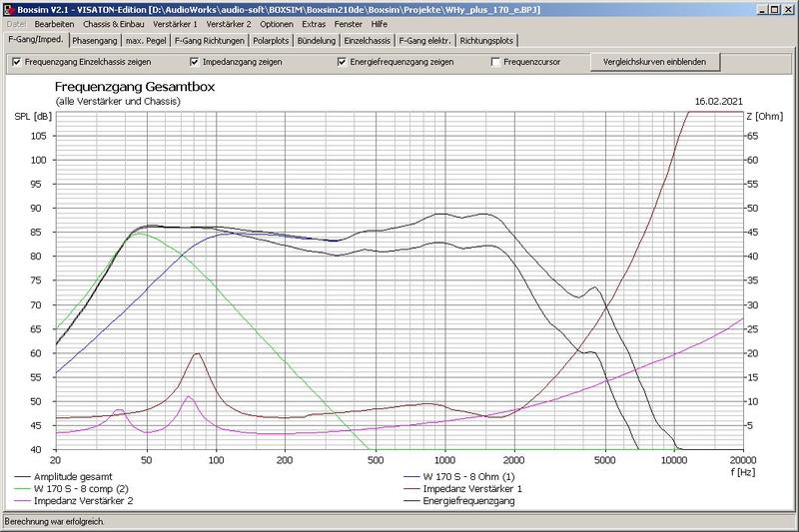Switch to the Phasengang tab
Viewport: 799px width, 532px height.
click(x=94, y=41)
